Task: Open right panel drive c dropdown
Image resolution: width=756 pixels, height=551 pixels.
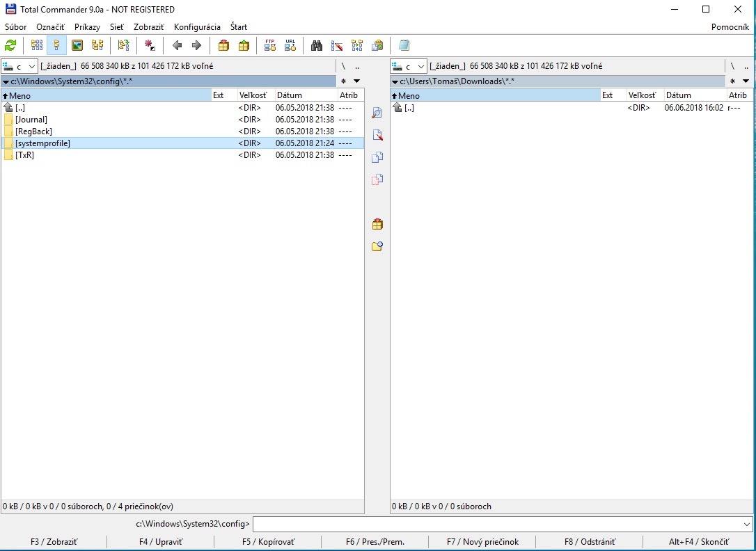Action: click(x=409, y=66)
